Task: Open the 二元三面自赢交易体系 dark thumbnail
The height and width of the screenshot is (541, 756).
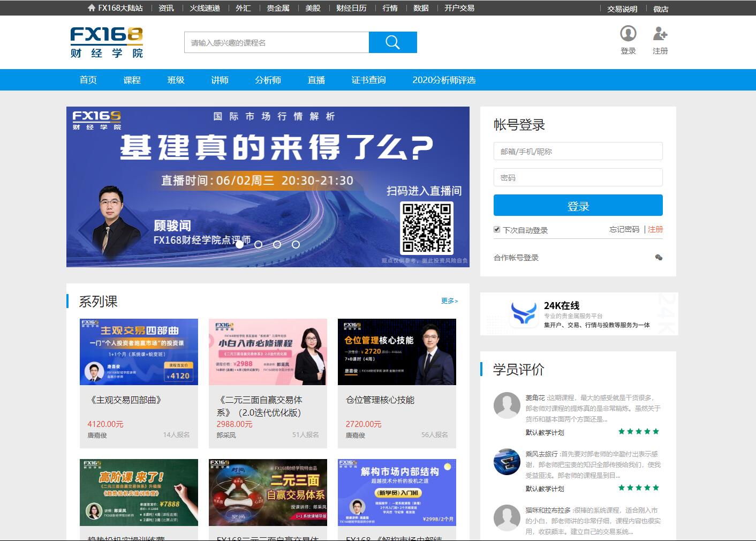Action: click(268, 492)
